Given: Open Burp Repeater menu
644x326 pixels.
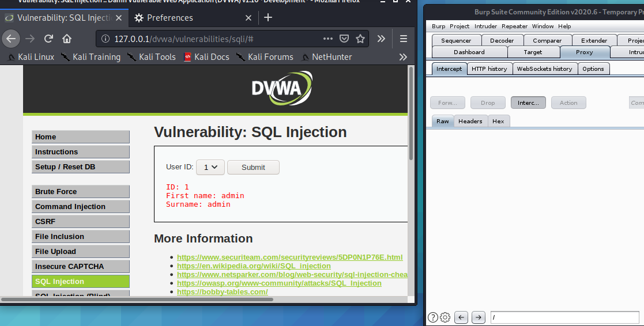Looking at the screenshot, I should (x=514, y=26).
